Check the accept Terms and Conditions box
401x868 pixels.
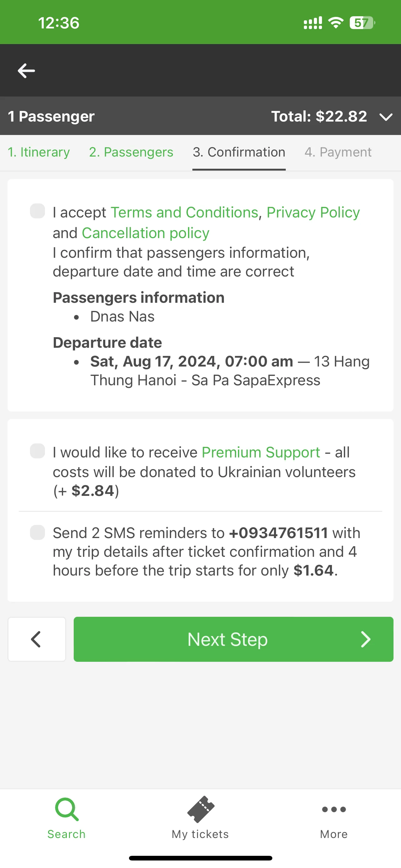[37, 211]
